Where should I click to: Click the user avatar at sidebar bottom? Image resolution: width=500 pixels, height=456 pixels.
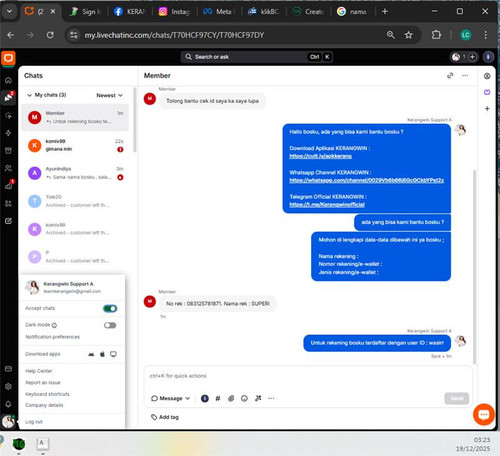point(8,422)
